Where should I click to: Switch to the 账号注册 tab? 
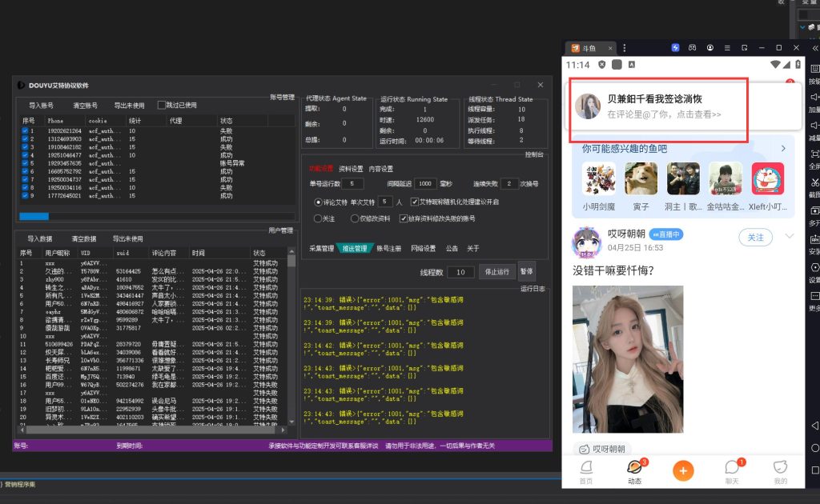point(388,248)
